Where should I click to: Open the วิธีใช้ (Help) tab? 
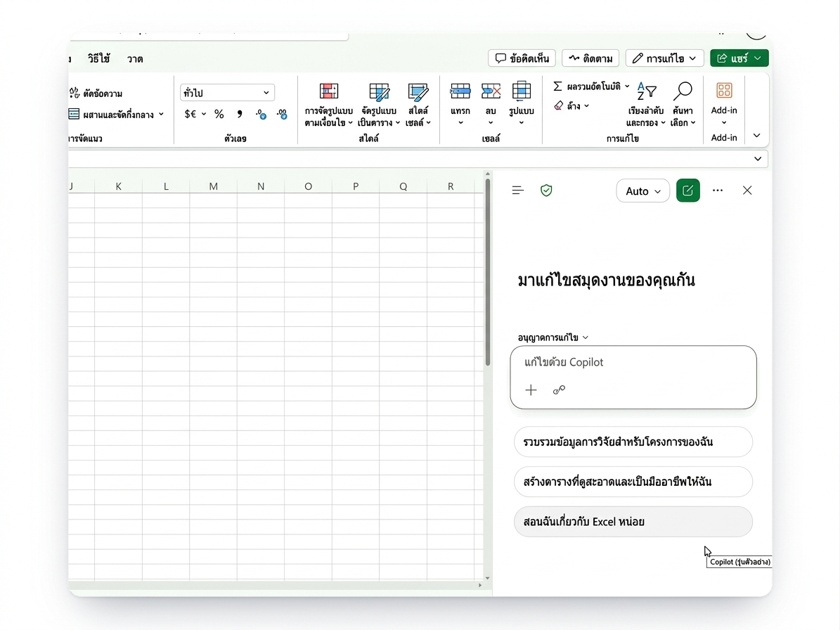pos(99,58)
